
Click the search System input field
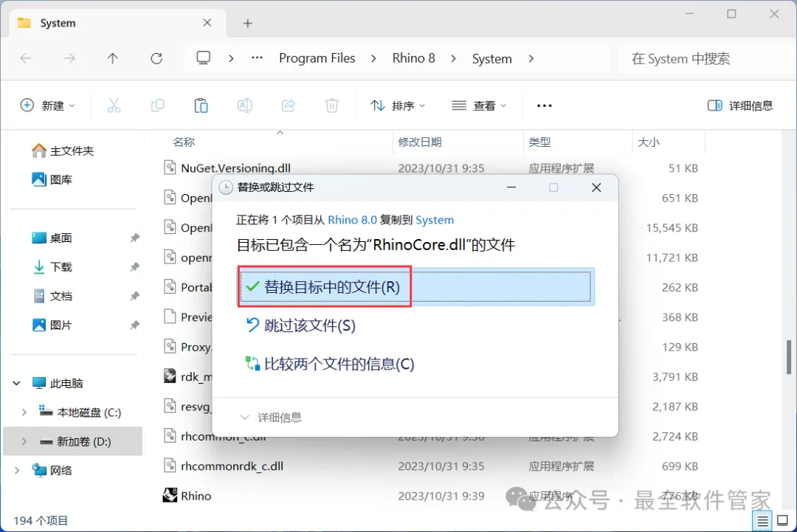coord(706,58)
